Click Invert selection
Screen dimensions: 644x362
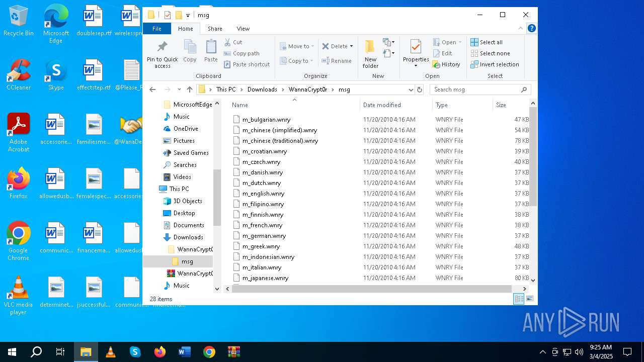[495, 64]
